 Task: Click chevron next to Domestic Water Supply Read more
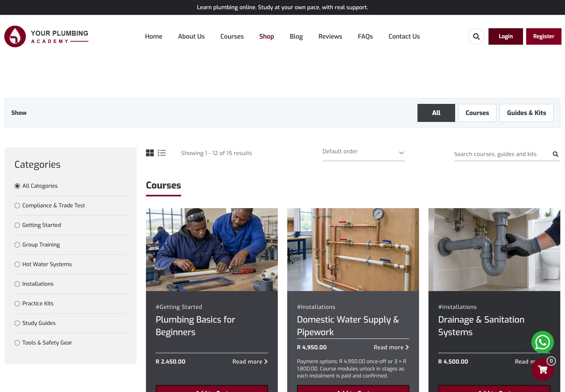coord(407,347)
